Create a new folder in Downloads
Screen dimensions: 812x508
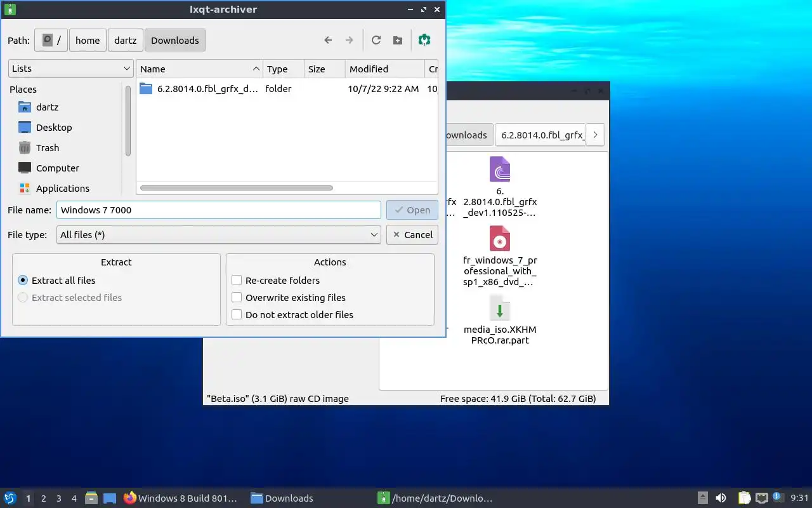point(398,40)
